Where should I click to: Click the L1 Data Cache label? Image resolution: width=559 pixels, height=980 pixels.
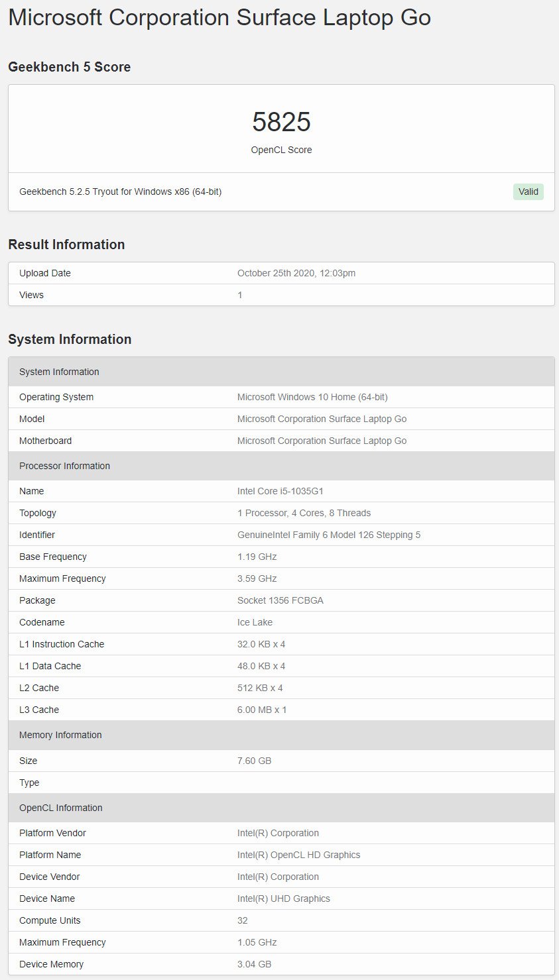(50, 666)
